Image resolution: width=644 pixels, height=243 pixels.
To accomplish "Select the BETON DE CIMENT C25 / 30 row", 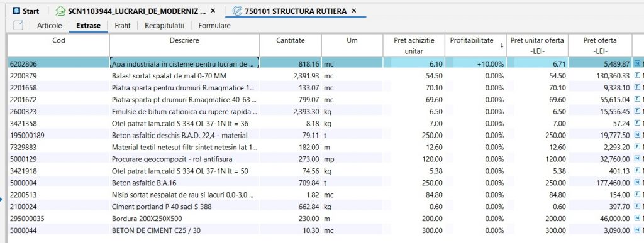I will [320, 230].
